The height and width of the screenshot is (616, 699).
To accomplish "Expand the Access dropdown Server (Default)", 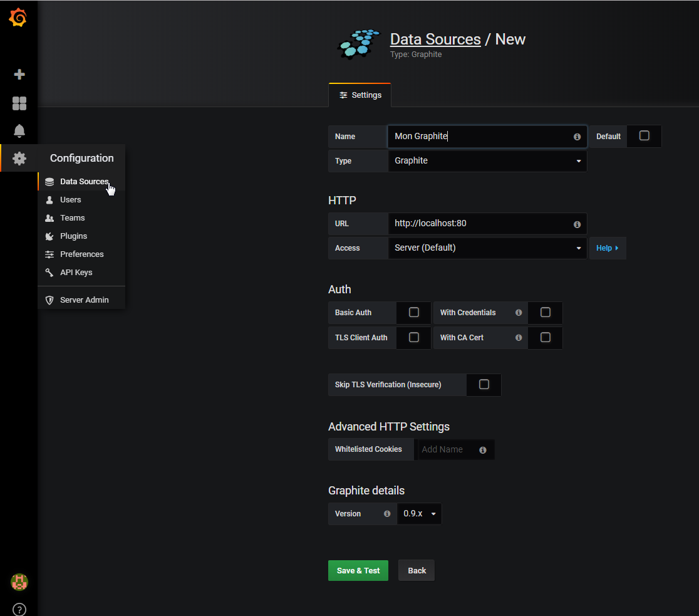I will click(487, 248).
